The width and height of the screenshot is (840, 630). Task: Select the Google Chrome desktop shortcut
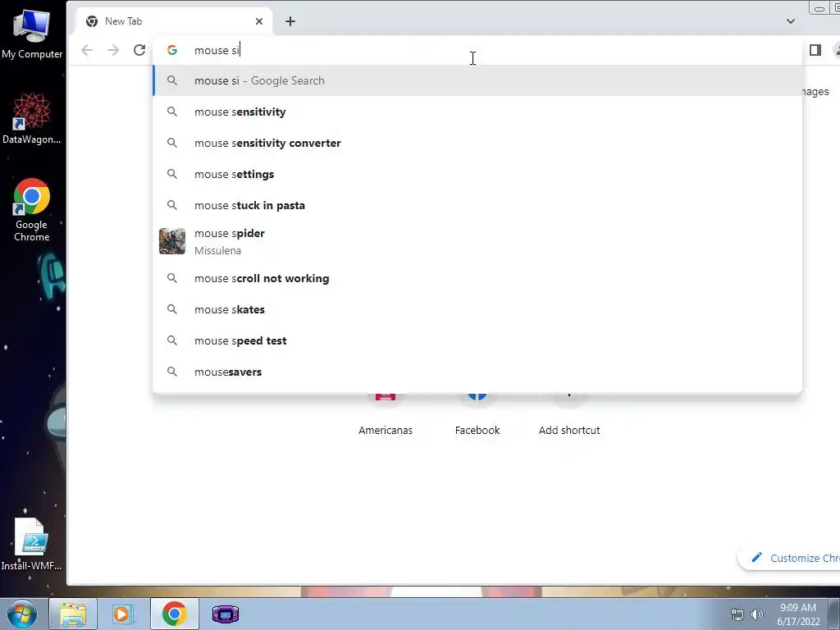click(x=32, y=210)
